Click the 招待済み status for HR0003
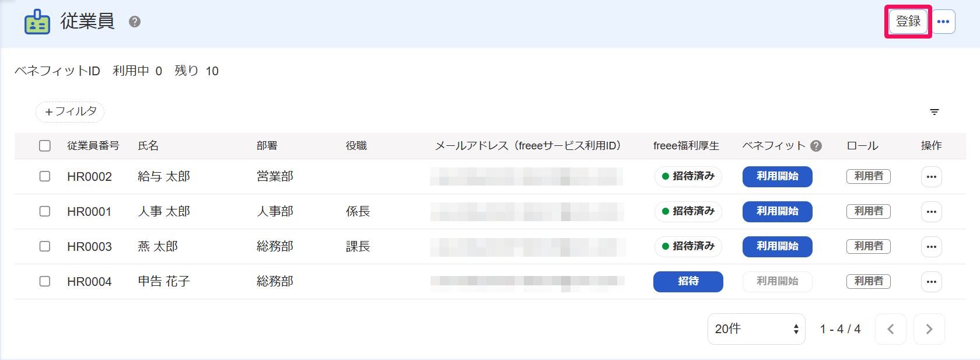Screen dimensions: 980x360 [x=688, y=246]
